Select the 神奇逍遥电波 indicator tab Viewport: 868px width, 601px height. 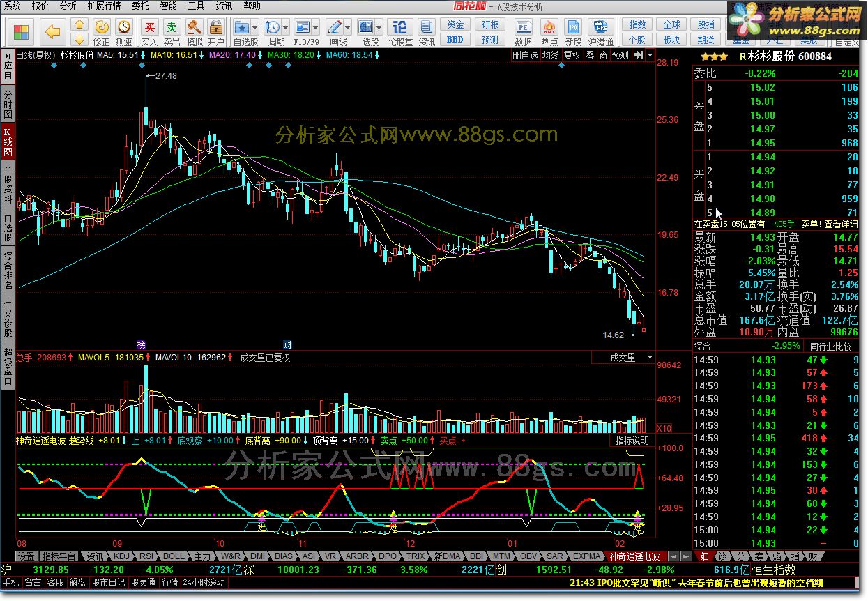(634, 556)
